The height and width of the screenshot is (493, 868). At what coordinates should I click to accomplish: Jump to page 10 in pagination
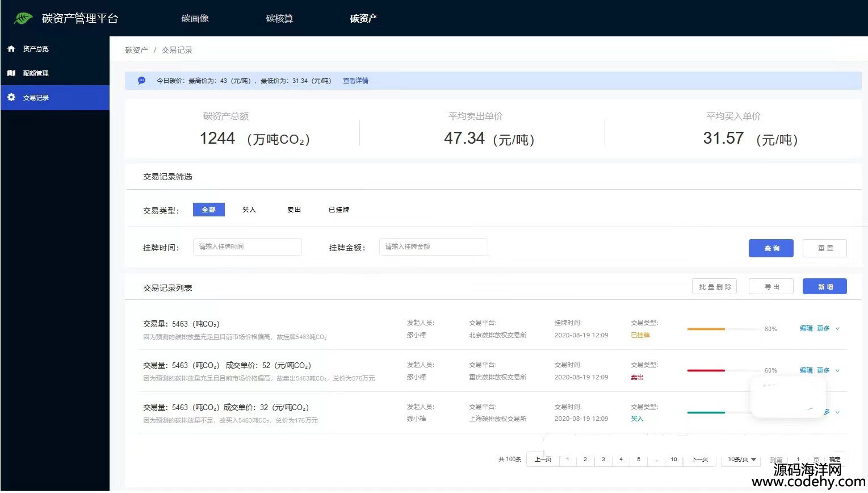674,459
